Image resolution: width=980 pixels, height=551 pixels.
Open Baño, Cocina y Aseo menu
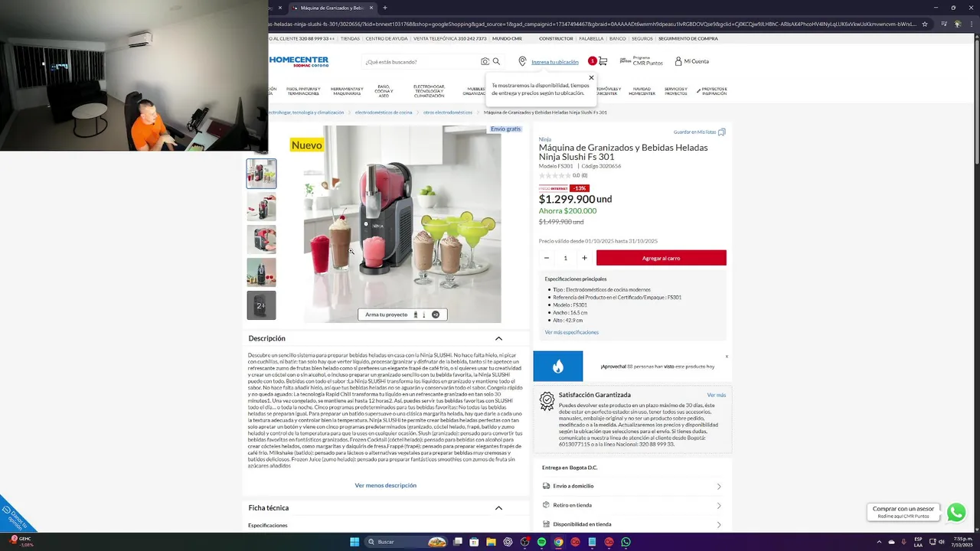(384, 91)
